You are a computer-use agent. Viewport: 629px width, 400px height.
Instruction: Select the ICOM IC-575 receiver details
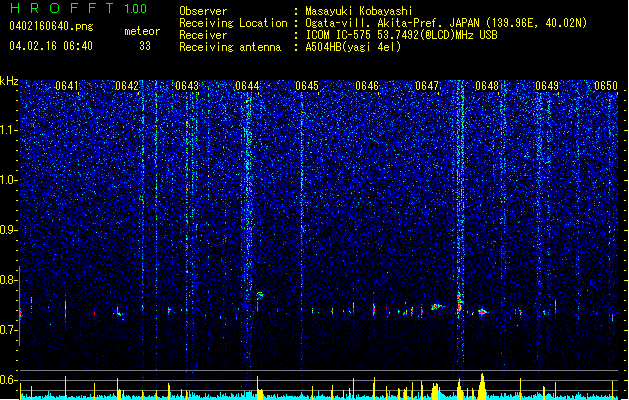tap(402, 35)
